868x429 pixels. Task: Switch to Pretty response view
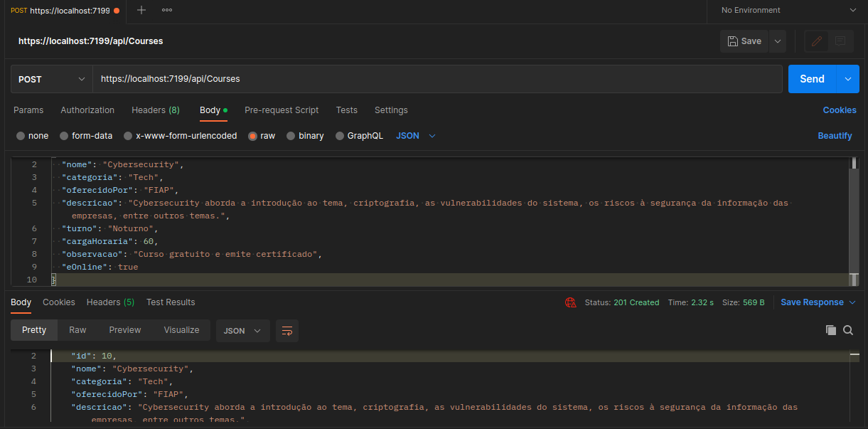34,330
